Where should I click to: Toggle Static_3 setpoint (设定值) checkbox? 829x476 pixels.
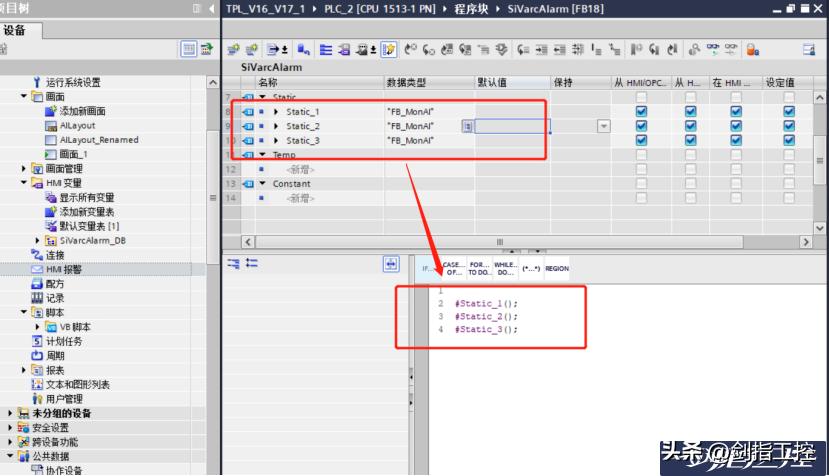pos(789,140)
